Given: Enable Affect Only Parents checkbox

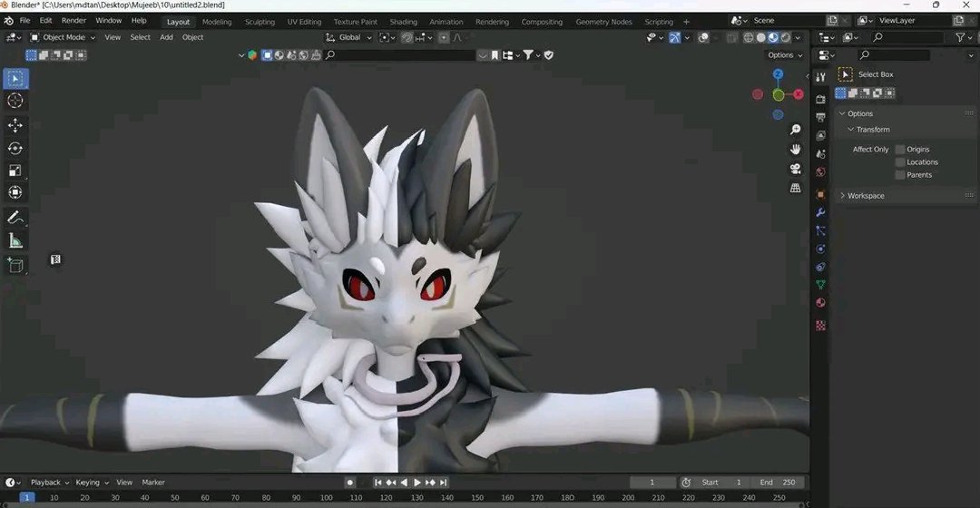Looking at the screenshot, I should 900,175.
